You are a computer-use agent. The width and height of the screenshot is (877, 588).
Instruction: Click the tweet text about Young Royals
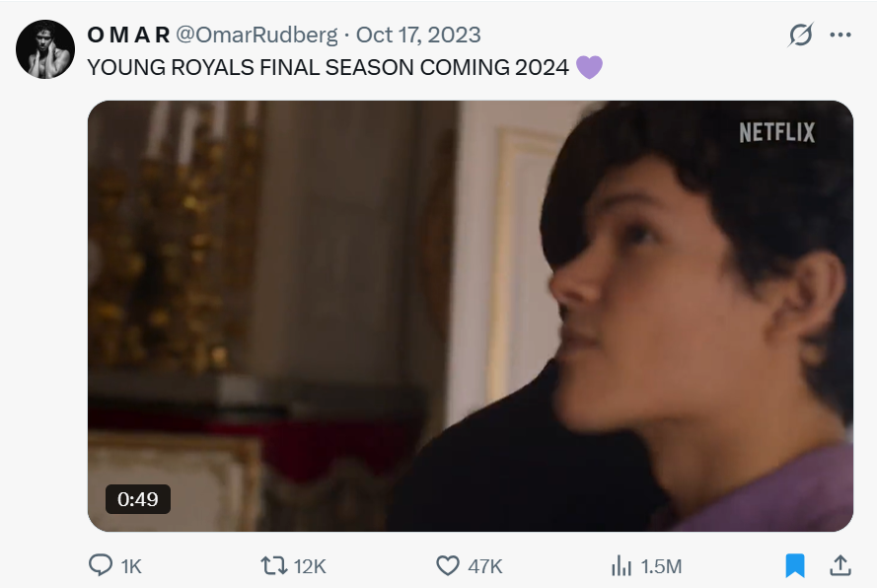tap(329, 67)
